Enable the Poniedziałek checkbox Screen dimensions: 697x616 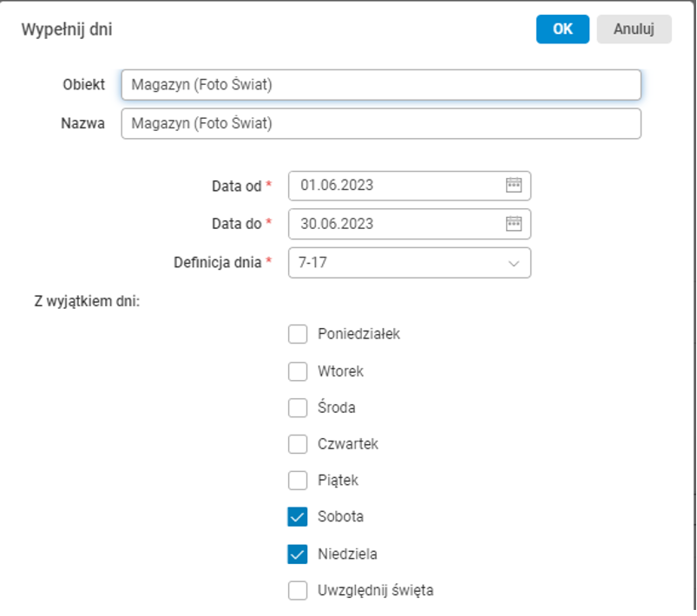coord(298,334)
